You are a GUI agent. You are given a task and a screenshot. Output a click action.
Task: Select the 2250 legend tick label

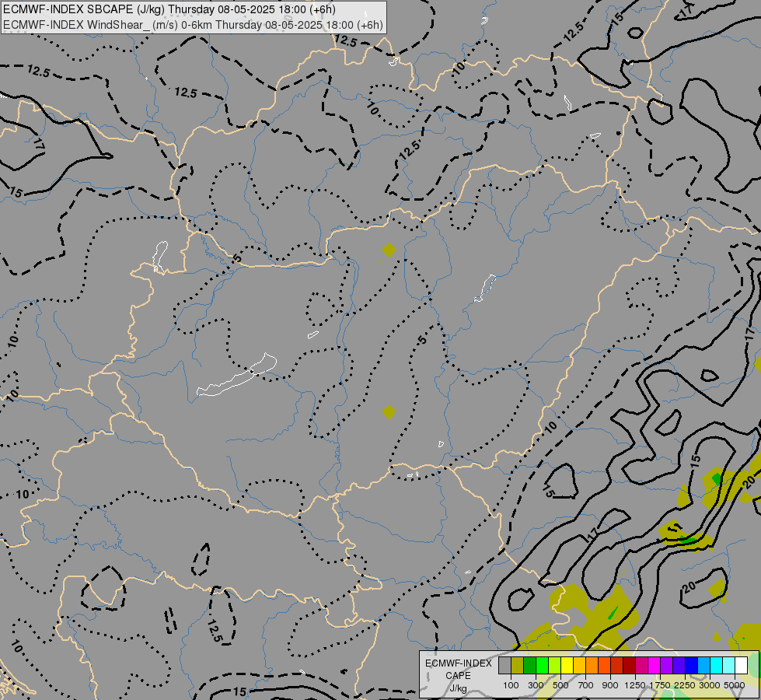[x=685, y=685]
